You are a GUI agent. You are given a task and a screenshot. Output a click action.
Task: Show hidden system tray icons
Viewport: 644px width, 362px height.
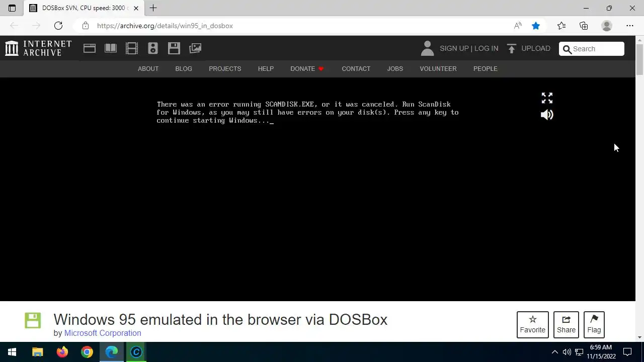click(554, 352)
